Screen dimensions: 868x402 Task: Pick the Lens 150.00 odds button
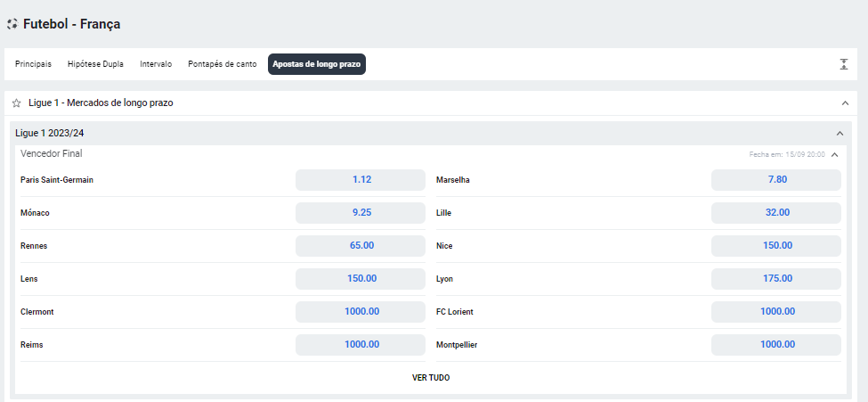click(x=361, y=279)
